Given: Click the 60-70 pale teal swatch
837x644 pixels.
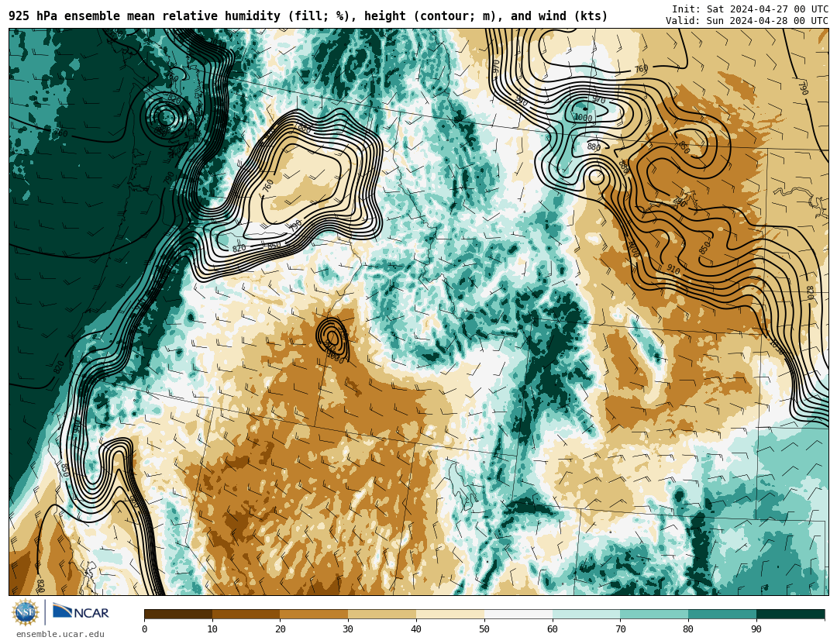Looking at the screenshot, I should point(586,615).
